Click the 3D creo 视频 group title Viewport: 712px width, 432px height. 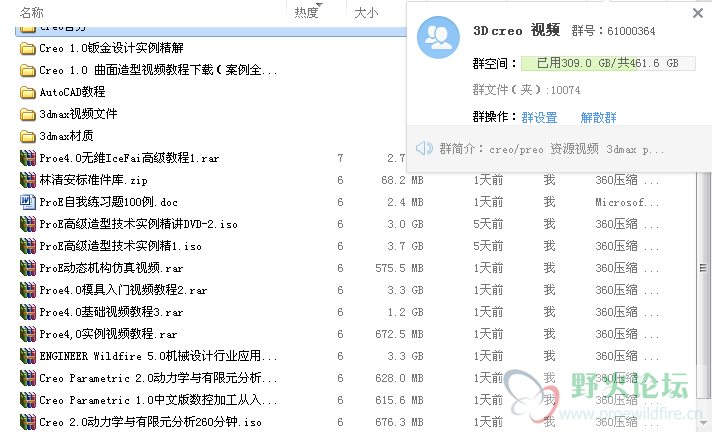[516, 30]
